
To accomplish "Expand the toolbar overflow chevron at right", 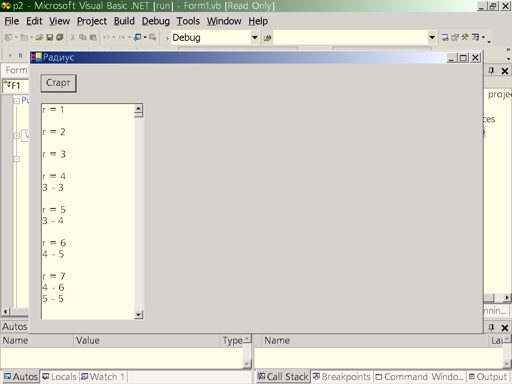I will pyautogui.click(x=508, y=49).
